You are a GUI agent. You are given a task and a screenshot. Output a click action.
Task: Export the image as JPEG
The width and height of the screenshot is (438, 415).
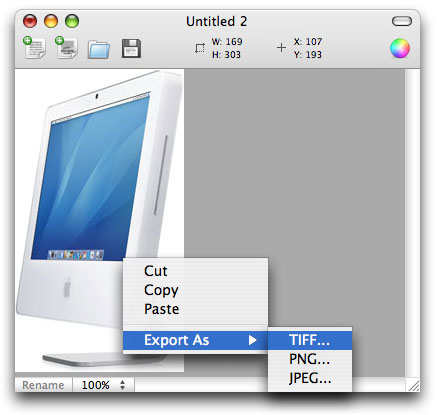click(310, 378)
